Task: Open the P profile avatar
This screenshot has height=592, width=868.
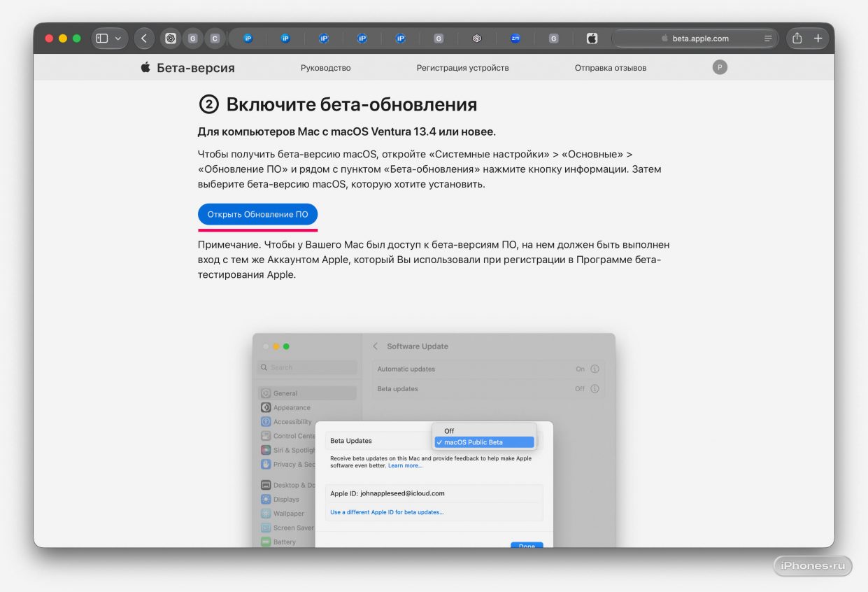Action: point(720,67)
